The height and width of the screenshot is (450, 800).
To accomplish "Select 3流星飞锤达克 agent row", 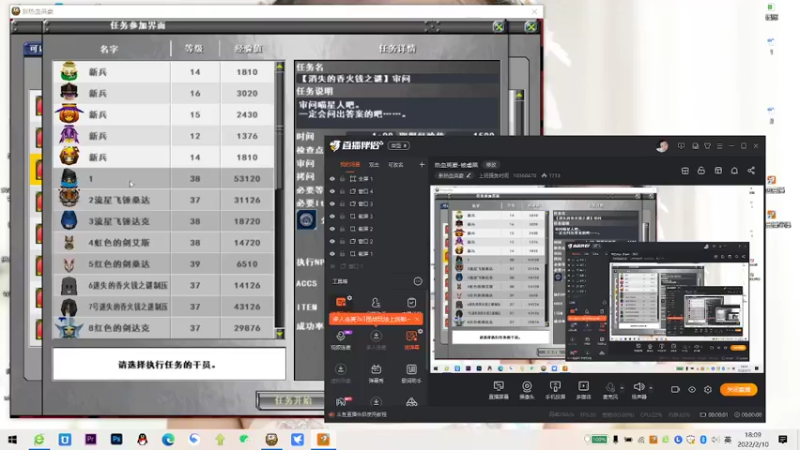I will pyautogui.click(x=163, y=221).
